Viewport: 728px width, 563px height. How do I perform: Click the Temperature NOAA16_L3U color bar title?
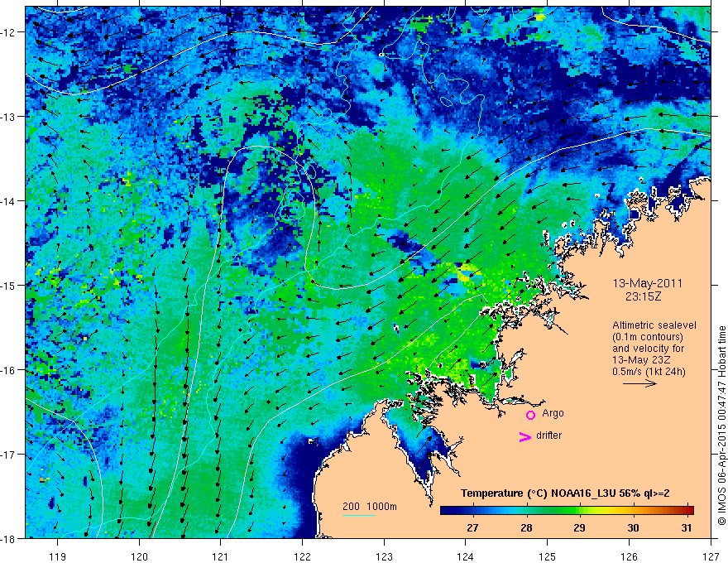[x=564, y=493]
